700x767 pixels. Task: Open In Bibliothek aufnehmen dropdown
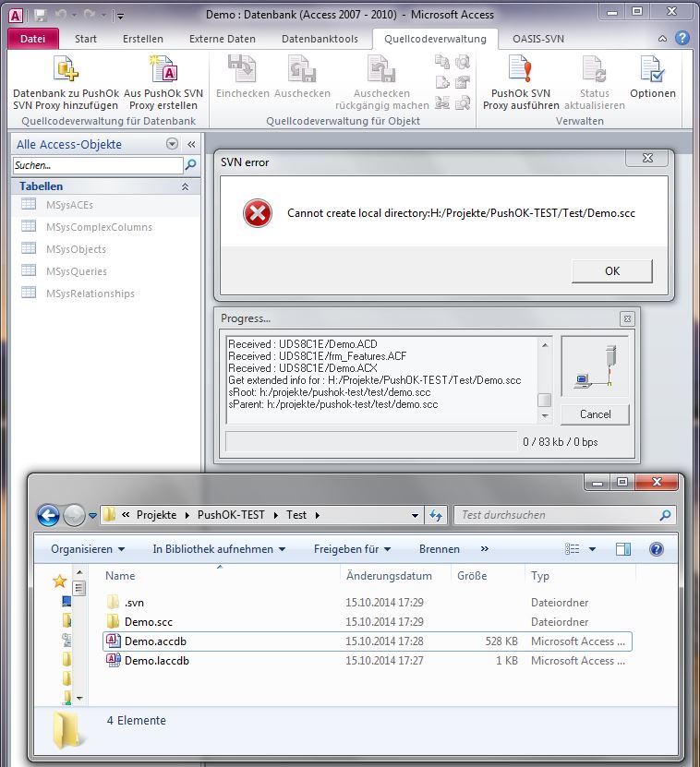coord(219,548)
